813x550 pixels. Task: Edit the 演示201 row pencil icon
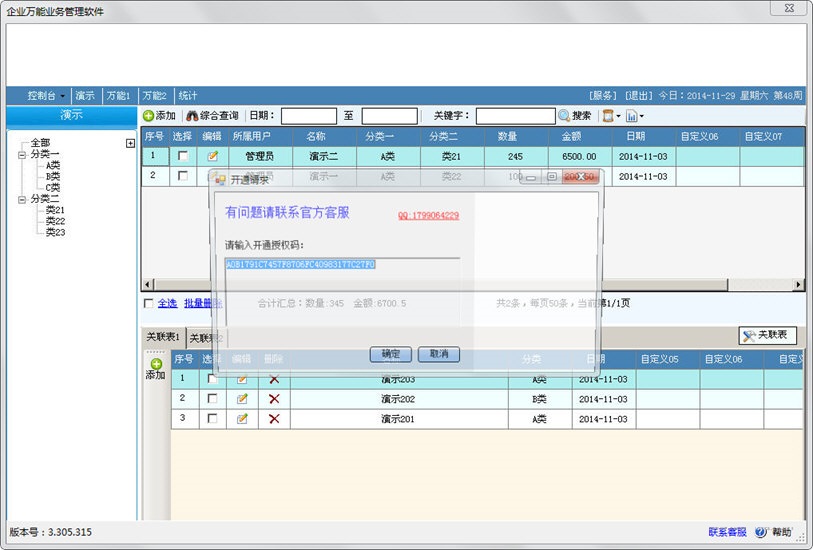pos(242,418)
